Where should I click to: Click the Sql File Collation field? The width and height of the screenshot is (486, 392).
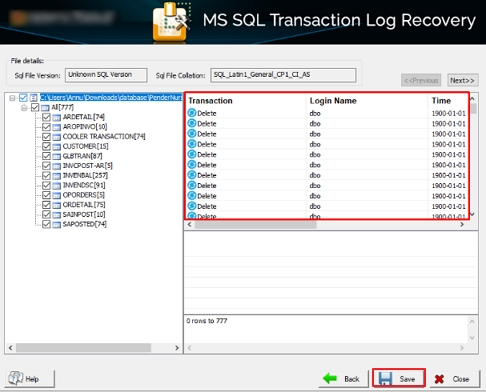tap(283, 75)
